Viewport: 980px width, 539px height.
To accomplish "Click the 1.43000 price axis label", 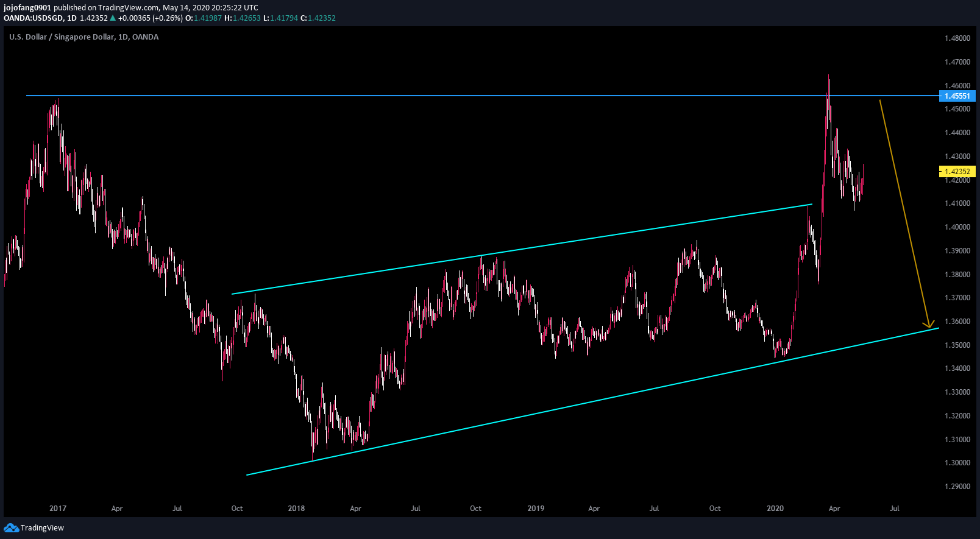I will tap(957, 157).
